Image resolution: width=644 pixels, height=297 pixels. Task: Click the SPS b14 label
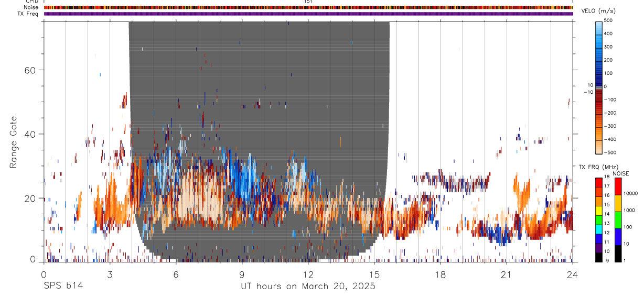pos(63,286)
